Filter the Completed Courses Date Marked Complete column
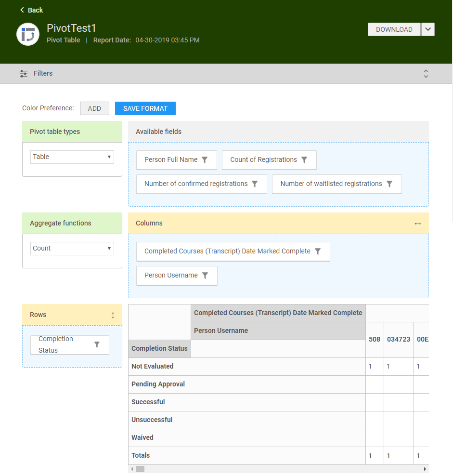This screenshot has height=476, width=453. (x=318, y=251)
